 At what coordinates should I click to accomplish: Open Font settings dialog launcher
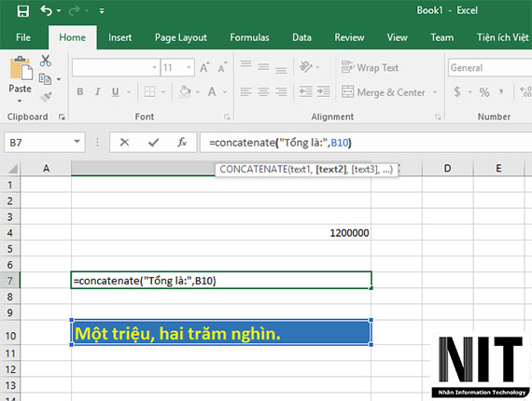[x=227, y=117]
